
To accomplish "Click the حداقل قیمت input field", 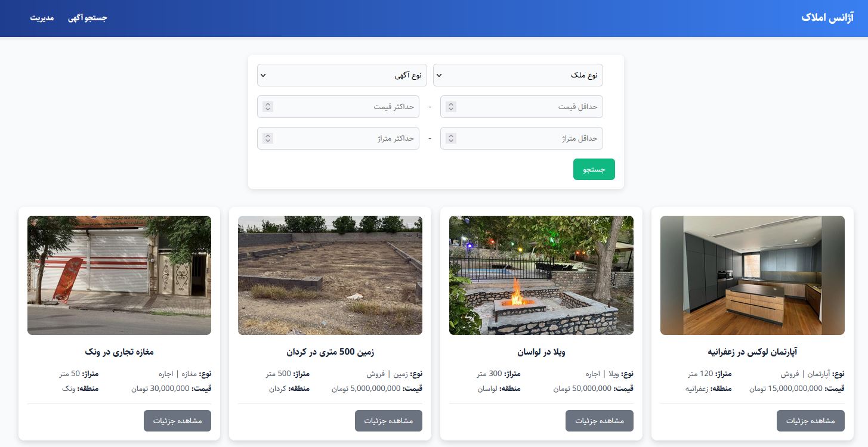I will pos(521,107).
